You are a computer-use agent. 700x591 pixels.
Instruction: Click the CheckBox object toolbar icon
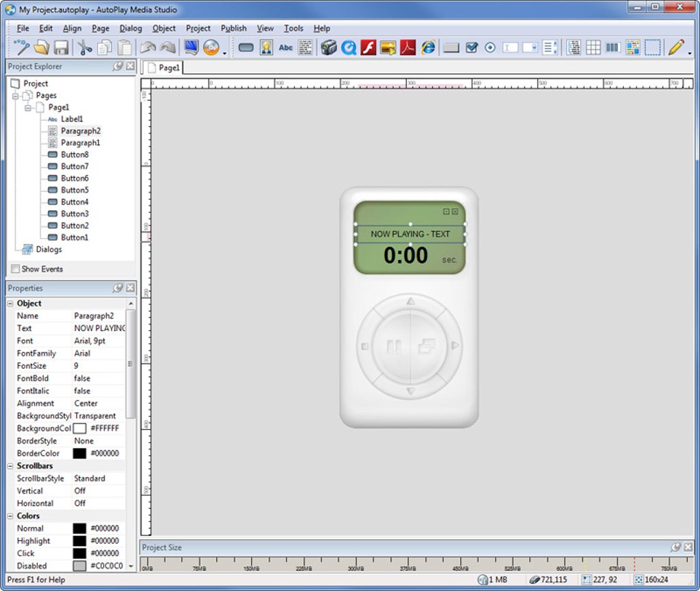point(471,47)
